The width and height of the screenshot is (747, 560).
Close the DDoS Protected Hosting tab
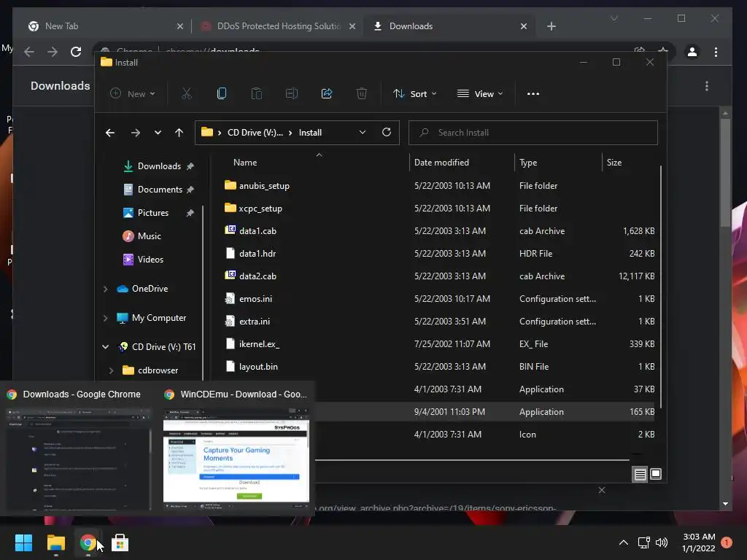click(352, 26)
